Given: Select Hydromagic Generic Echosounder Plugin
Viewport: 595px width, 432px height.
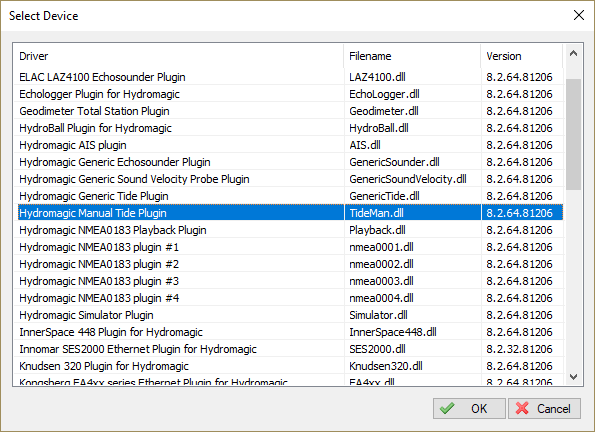Looking at the screenshot, I should point(115,162).
